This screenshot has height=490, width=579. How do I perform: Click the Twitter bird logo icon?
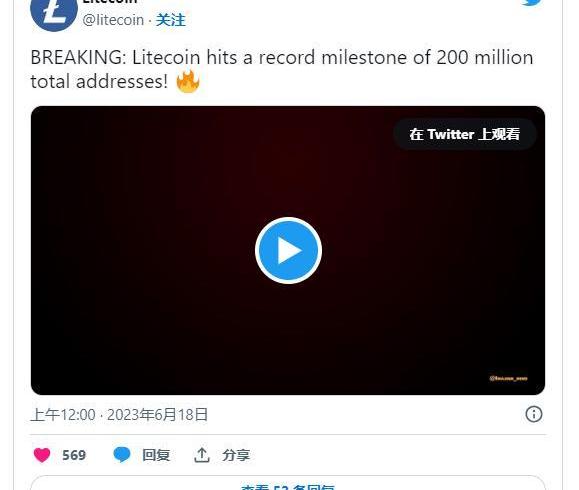(531, 2)
